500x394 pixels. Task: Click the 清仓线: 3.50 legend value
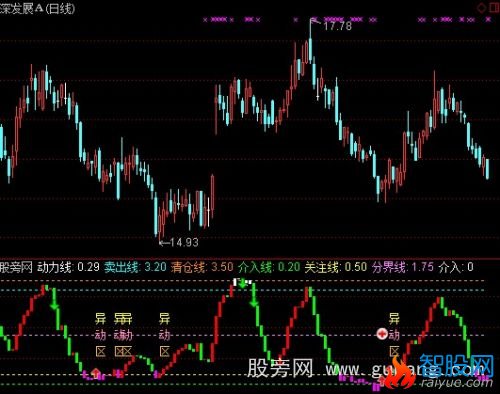click(202, 267)
